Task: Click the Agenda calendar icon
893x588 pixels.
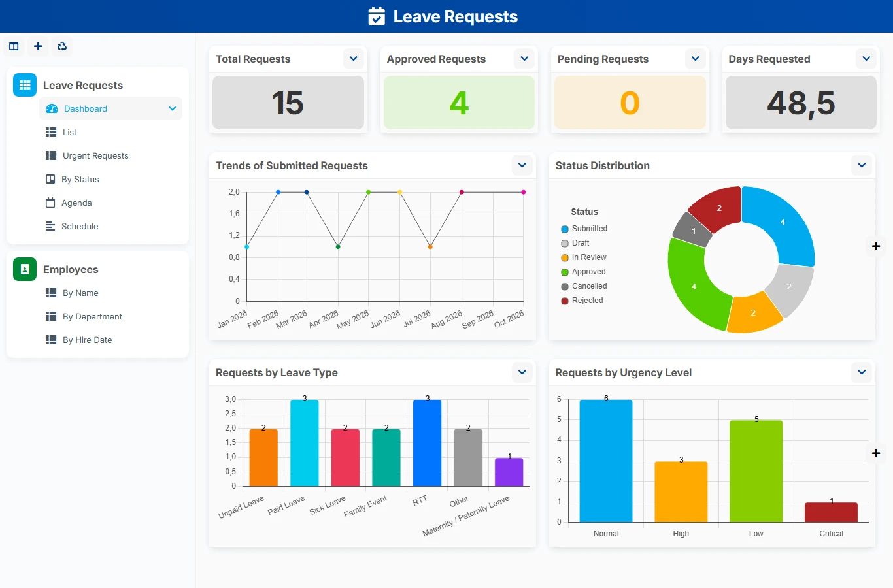Action: (50, 203)
